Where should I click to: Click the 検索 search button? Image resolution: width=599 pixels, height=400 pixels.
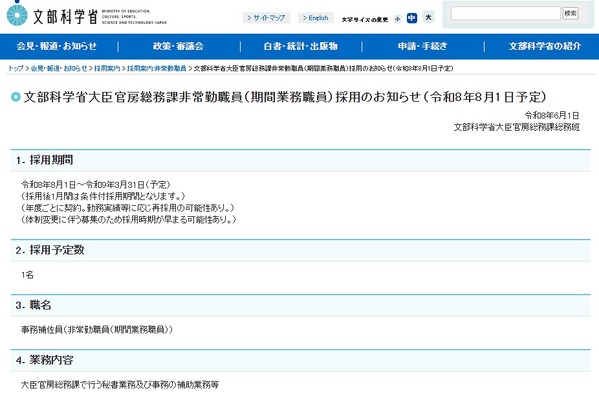570,13
